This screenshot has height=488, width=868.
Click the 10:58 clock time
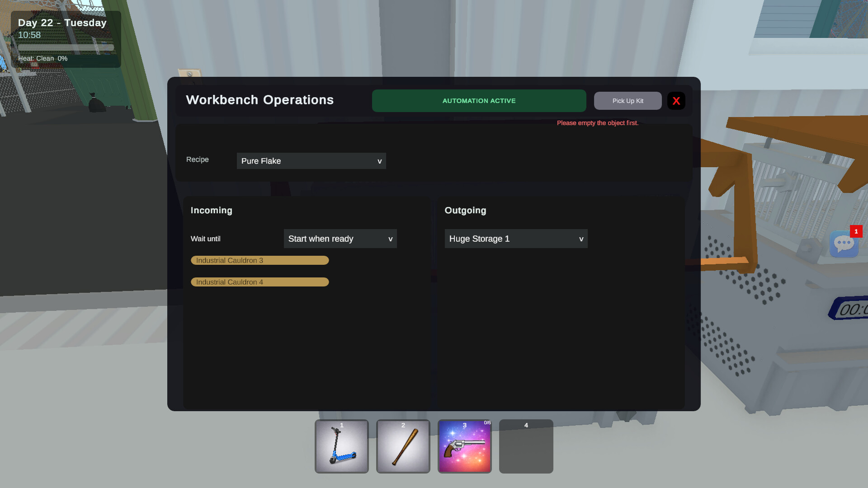29,35
